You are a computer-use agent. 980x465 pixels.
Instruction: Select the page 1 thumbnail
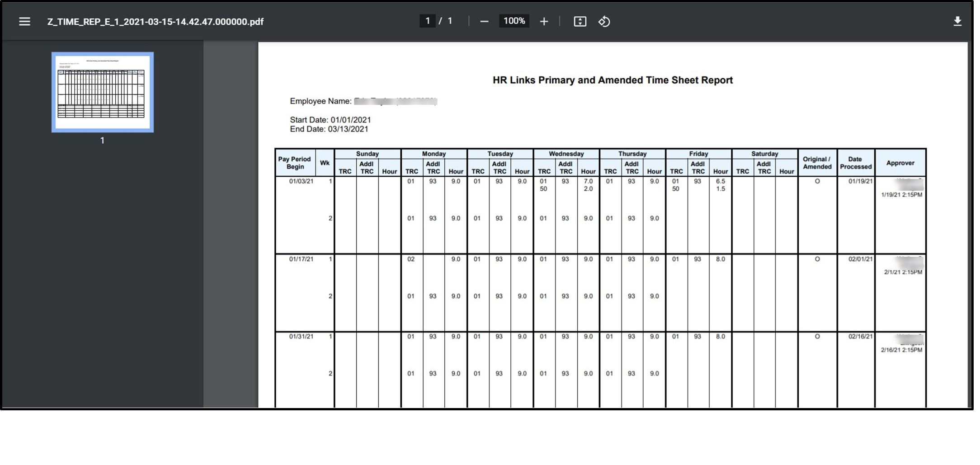click(103, 92)
